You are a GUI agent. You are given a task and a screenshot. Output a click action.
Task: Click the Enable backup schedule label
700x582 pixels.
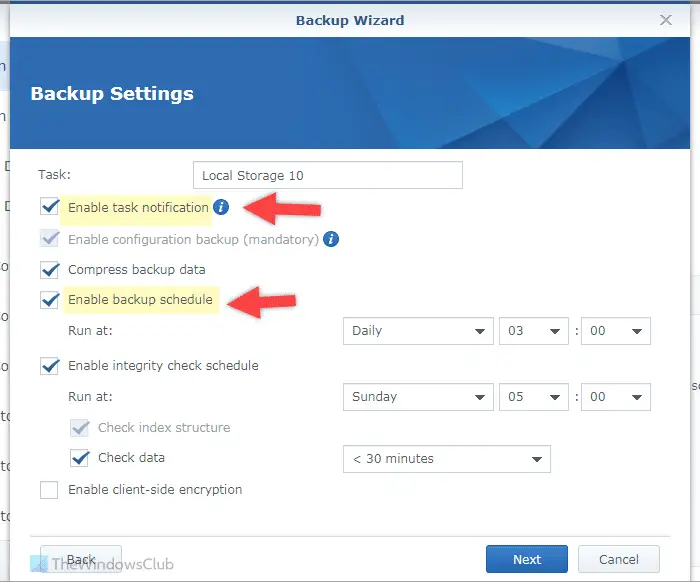(140, 299)
